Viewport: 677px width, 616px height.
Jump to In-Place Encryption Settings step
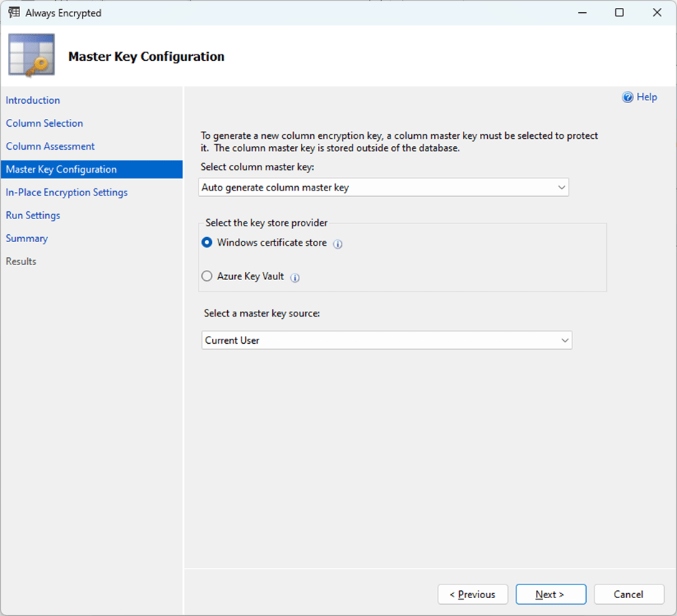tap(67, 193)
